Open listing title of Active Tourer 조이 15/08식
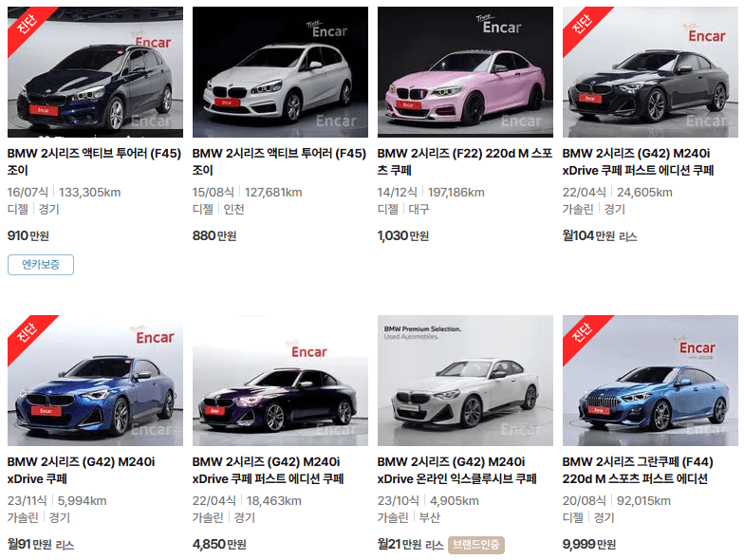This screenshot has height=560, width=744. [x=279, y=161]
